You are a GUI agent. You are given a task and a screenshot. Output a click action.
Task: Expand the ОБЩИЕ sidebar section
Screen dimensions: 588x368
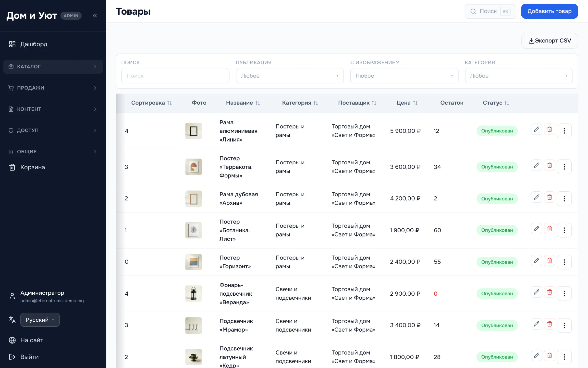pyautogui.click(x=53, y=152)
